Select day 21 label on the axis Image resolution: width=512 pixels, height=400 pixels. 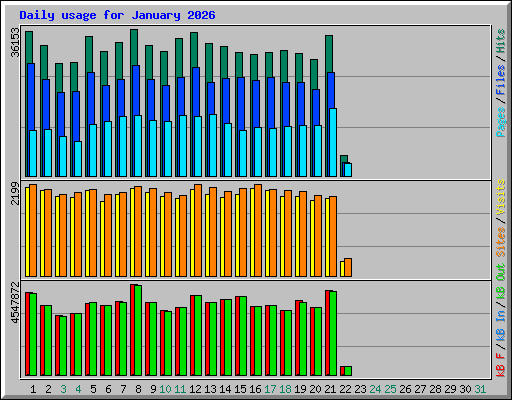[330, 389]
